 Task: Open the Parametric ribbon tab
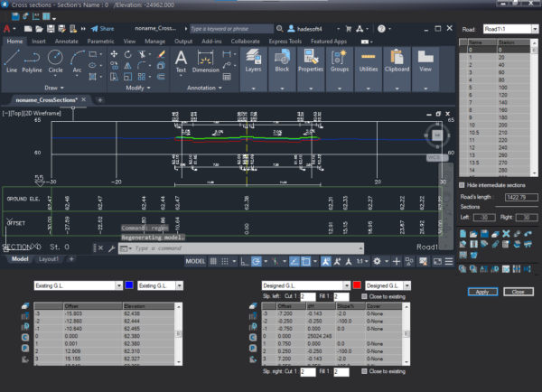coord(100,42)
